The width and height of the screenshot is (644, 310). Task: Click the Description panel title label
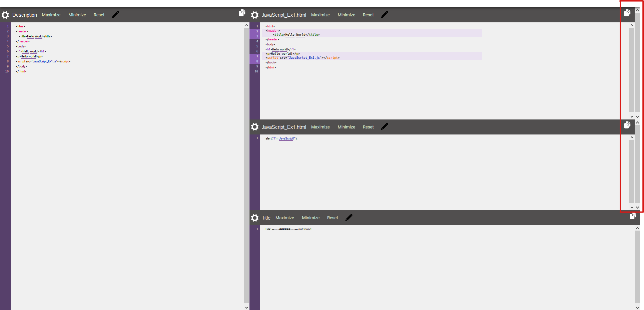click(25, 15)
